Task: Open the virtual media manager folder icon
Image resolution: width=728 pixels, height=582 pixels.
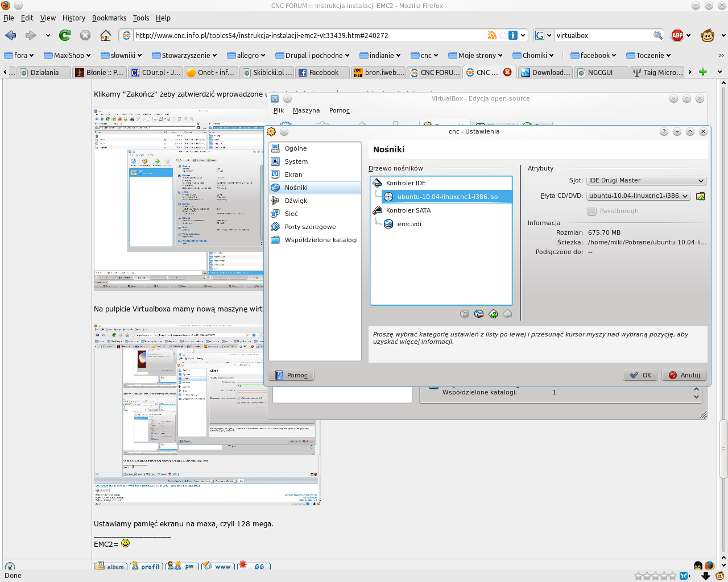Action: tap(701, 196)
